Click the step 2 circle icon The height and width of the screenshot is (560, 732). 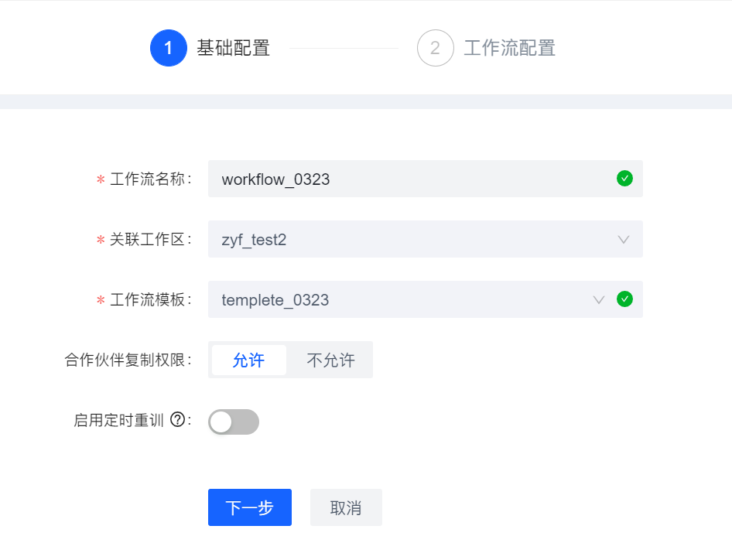pyautogui.click(x=435, y=48)
